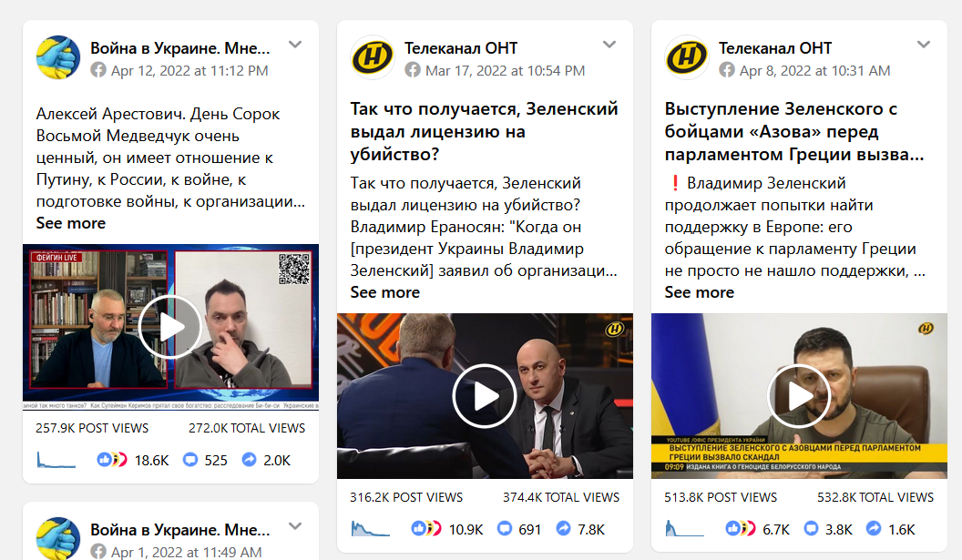Click the Facebook icon beside Apr 12, 2022 date

coord(98,70)
